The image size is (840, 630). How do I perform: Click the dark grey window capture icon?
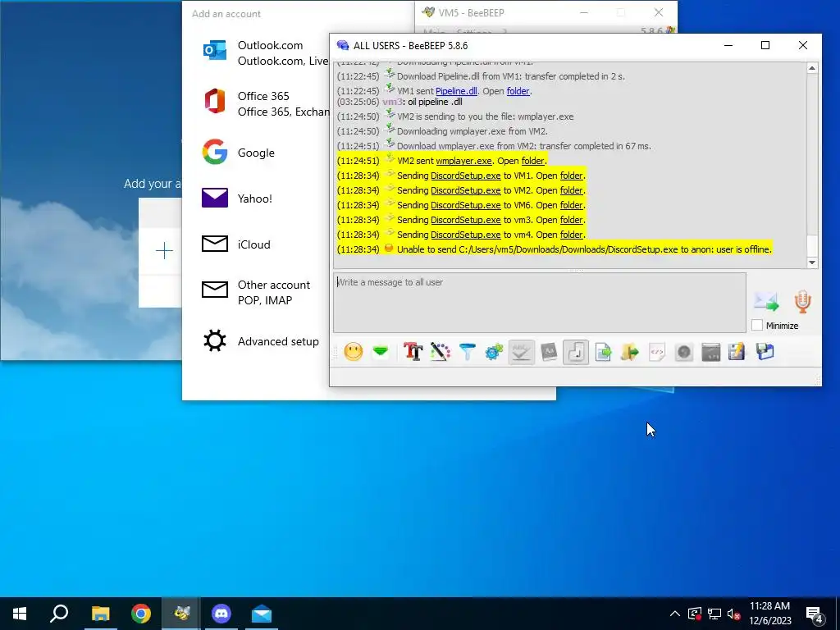coord(711,352)
